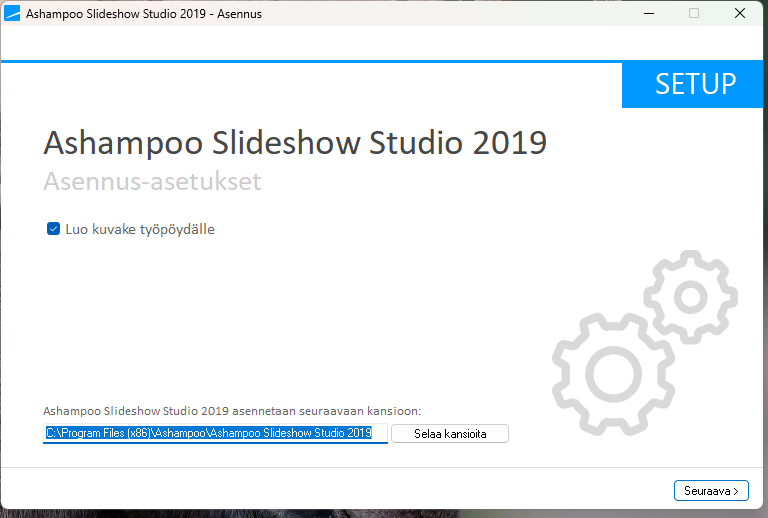Close the Ashampoo Slideshow Studio installer
Screen dimensions: 768x518
click(x=740, y=13)
